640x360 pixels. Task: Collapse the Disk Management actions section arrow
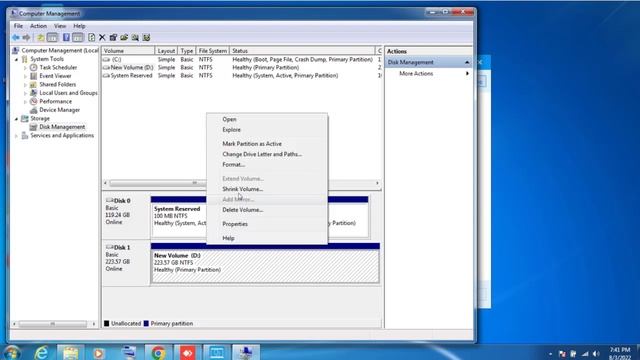(467, 62)
